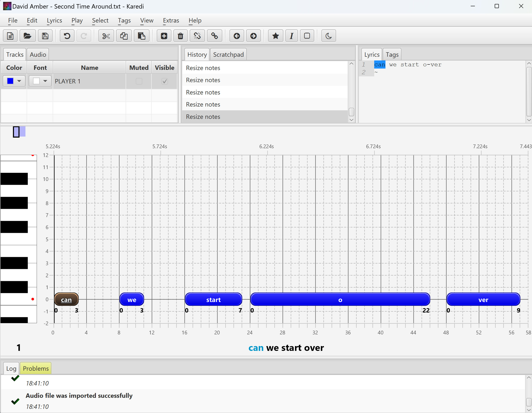Open the Problems tab
This screenshot has width=532, height=413.
coord(36,368)
